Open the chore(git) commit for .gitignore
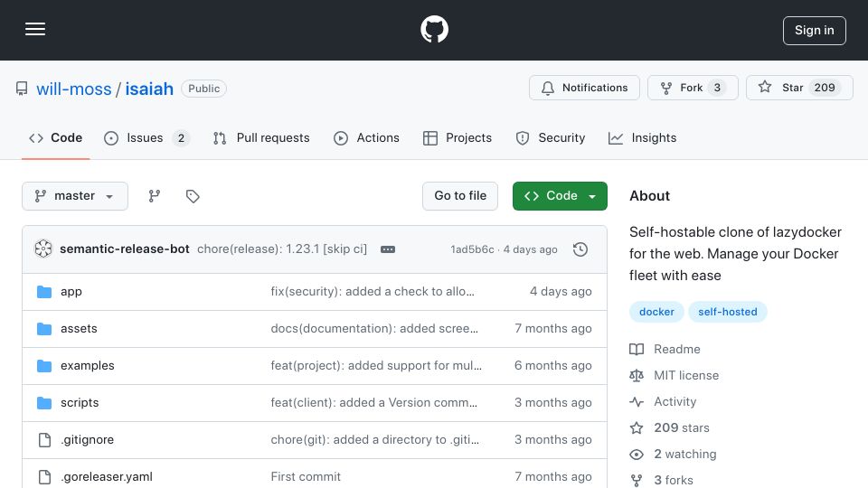The image size is (868, 488). [x=374, y=440]
